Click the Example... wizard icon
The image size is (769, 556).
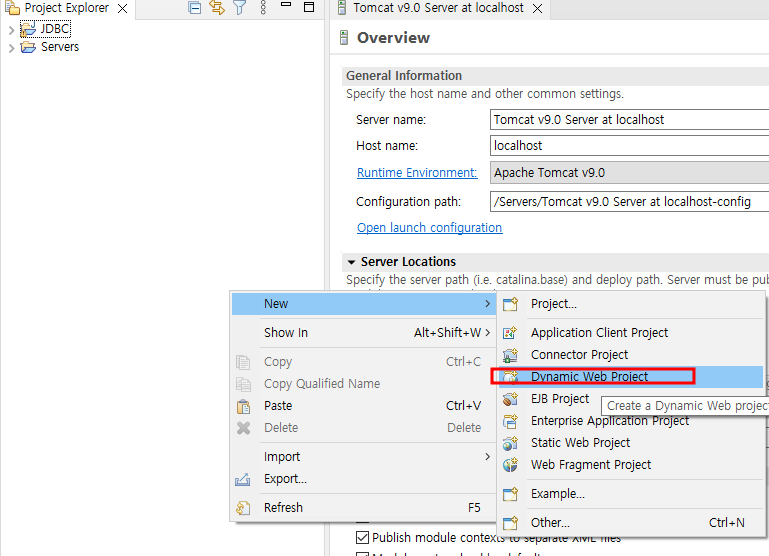511,494
